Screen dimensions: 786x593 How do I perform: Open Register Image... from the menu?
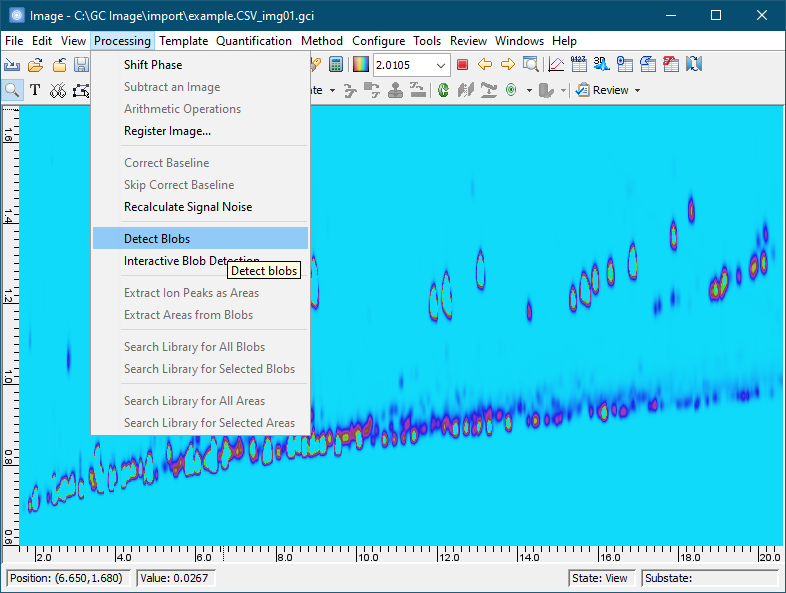(x=167, y=131)
